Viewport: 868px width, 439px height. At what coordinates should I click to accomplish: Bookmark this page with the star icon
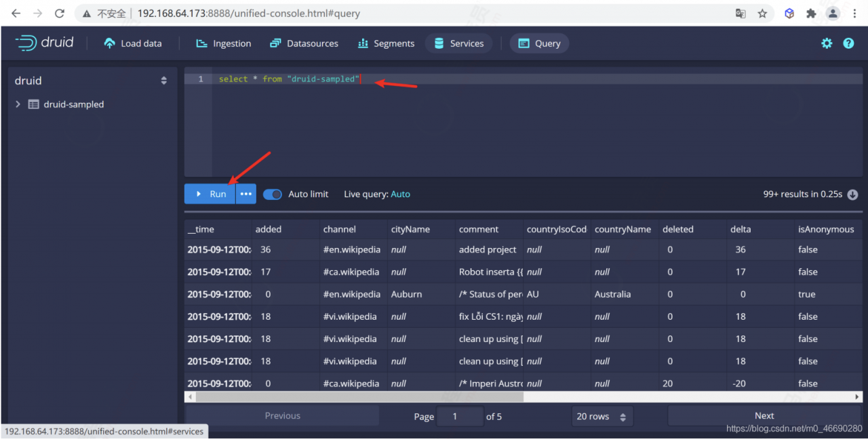tap(762, 14)
